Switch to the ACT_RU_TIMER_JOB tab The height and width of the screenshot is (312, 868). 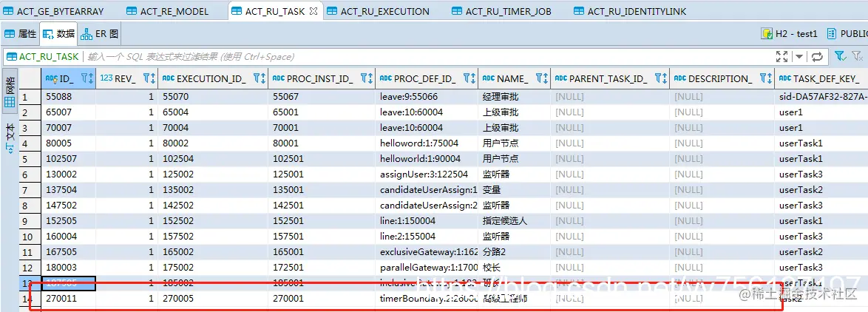pyautogui.click(x=501, y=11)
